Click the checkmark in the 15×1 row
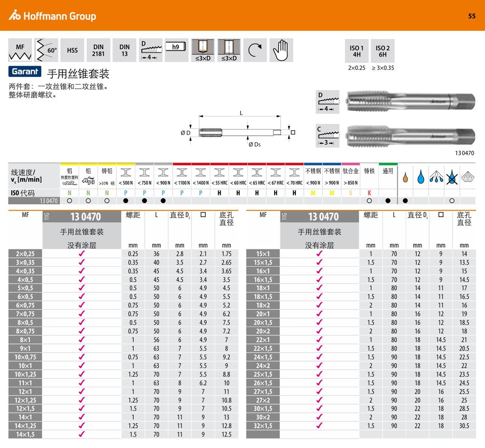485x448 pixels. point(319,254)
